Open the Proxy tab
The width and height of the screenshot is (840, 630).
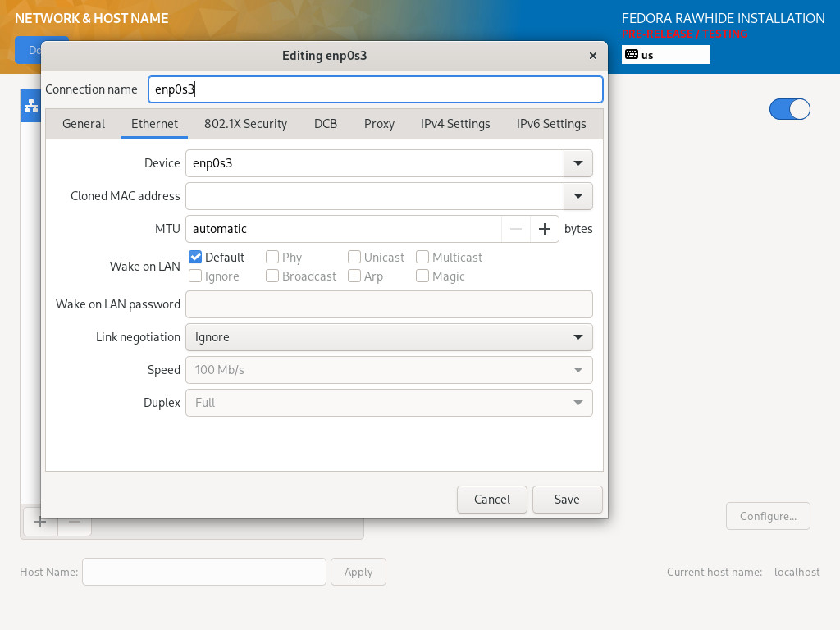pos(379,124)
